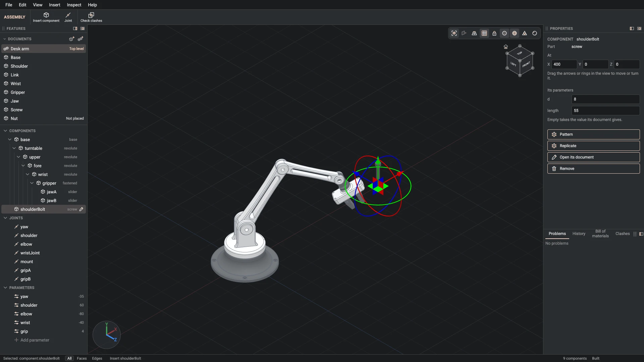Click the pencil icon on shoulderBolt row

pyautogui.click(x=81, y=209)
